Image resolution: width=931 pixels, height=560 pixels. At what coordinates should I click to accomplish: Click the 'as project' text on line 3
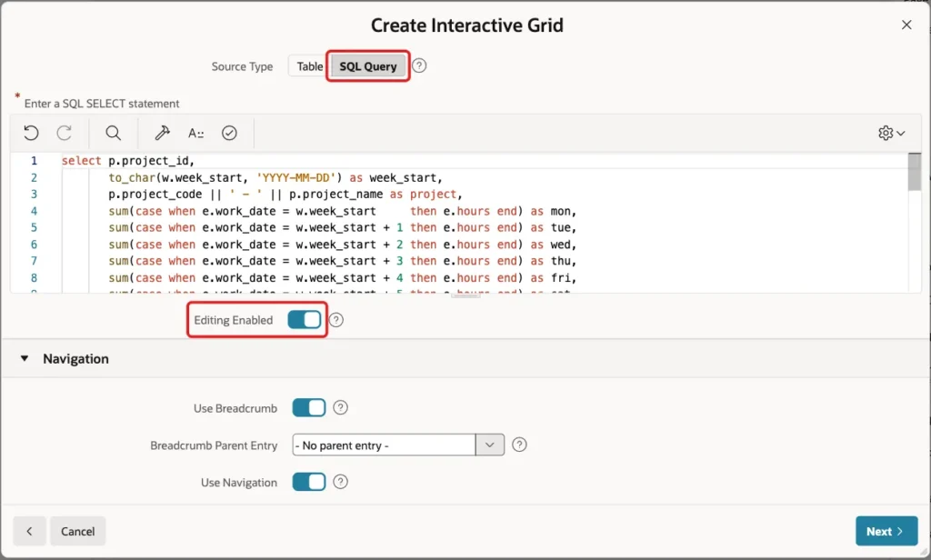(x=425, y=195)
